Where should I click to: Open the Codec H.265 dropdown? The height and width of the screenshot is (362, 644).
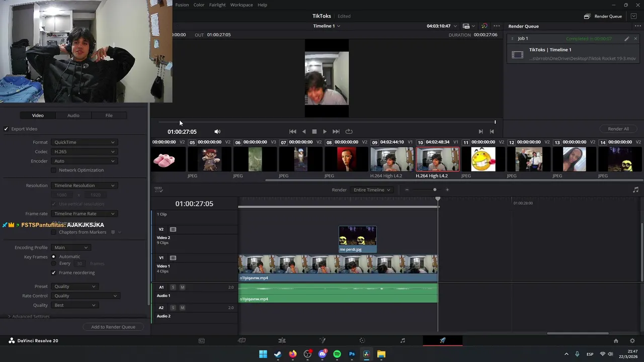pyautogui.click(x=84, y=151)
